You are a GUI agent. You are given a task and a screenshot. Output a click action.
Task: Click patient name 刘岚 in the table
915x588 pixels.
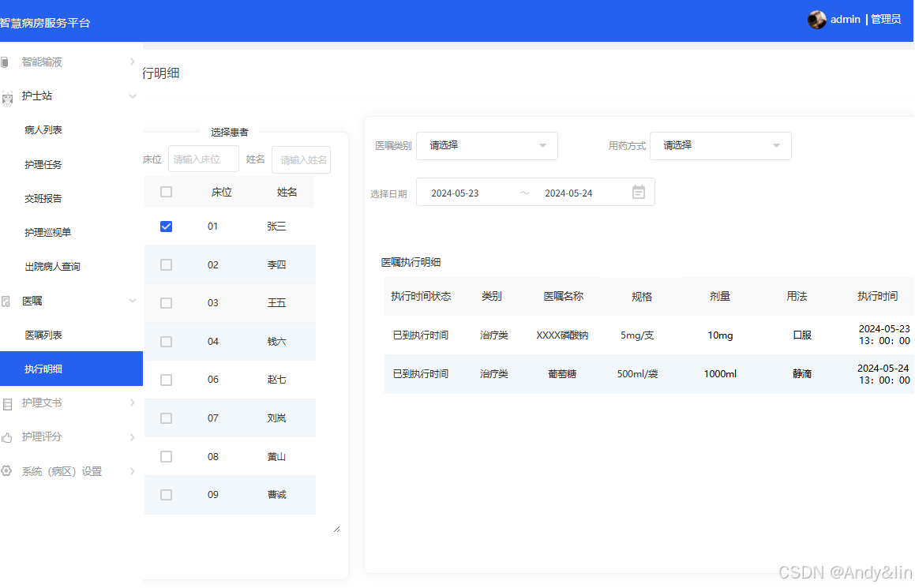tap(276, 418)
